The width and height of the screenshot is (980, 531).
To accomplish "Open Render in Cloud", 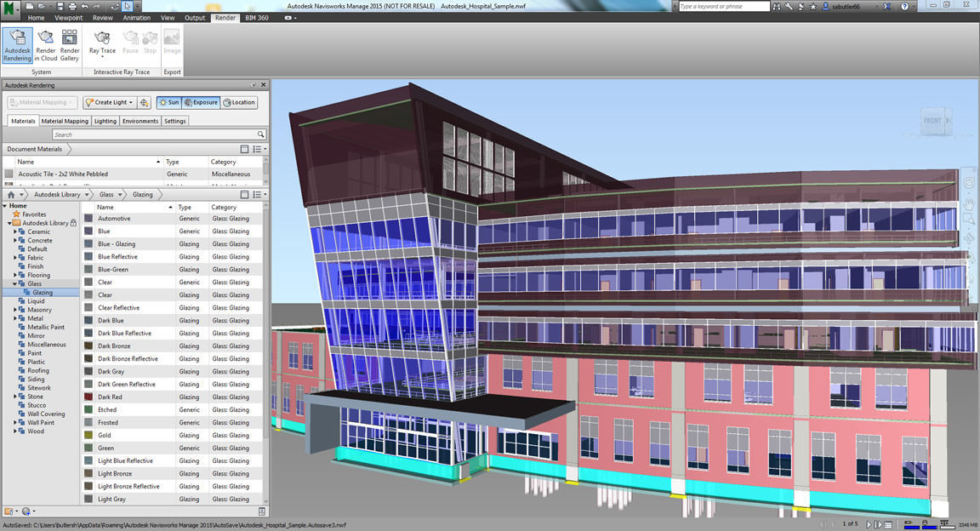I will [46, 45].
